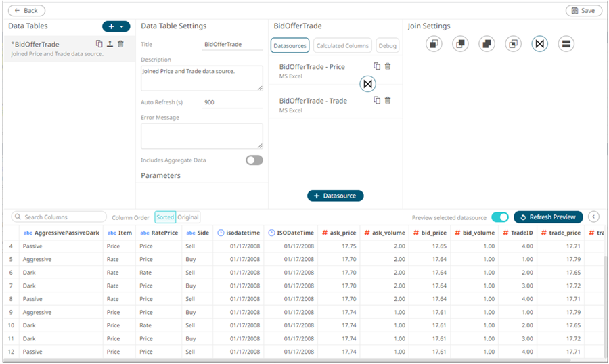
Task: Click join icon between Price and Trade
Action: pyautogui.click(x=367, y=84)
